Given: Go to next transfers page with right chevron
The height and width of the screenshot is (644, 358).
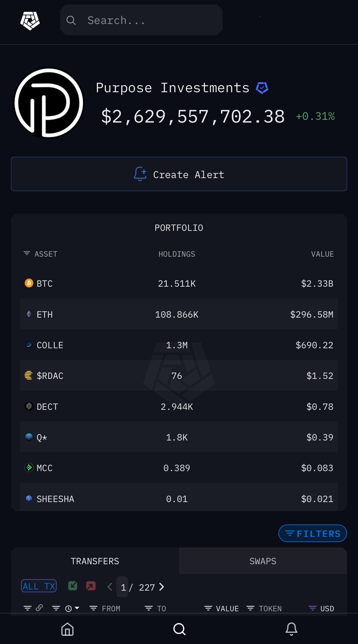Looking at the screenshot, I should [162, 587].
